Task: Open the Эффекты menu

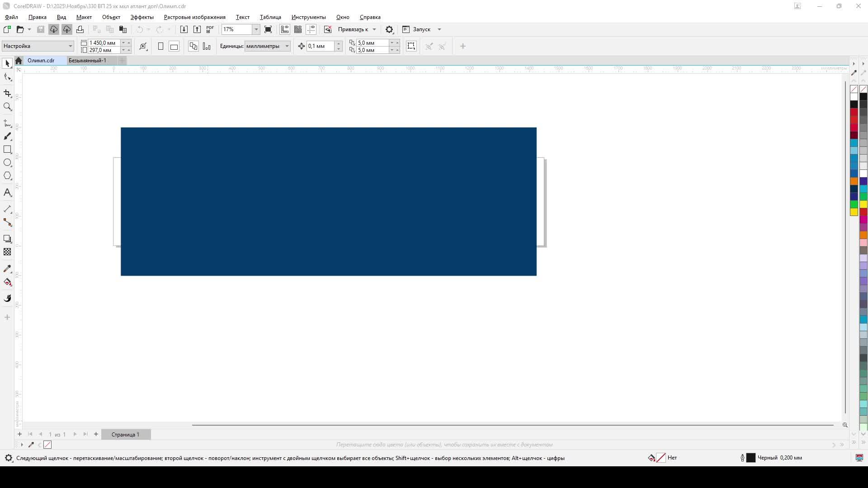Action: click(x=142, y=17)
